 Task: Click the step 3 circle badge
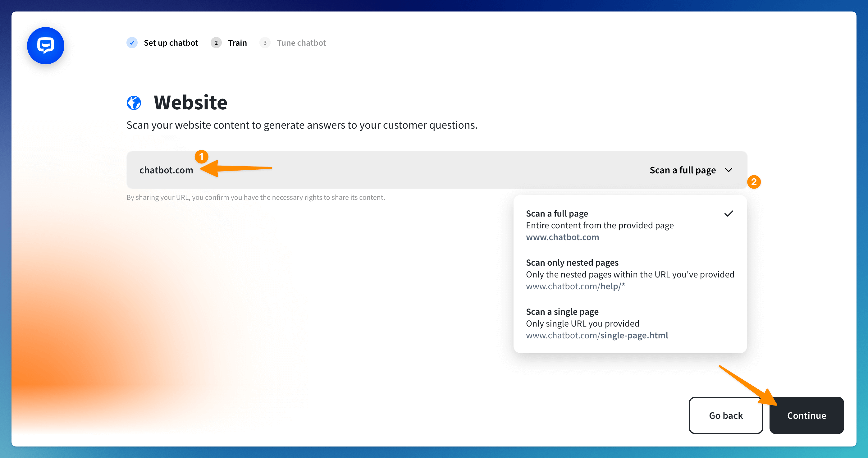coord(265,43)
